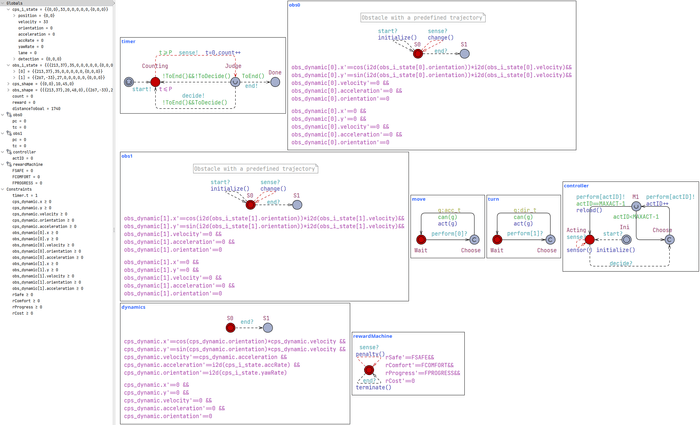The width and height of the screenshot is (700, 425).
Task: Select the red S0 location in obs1
Action: tap(250, 205)
